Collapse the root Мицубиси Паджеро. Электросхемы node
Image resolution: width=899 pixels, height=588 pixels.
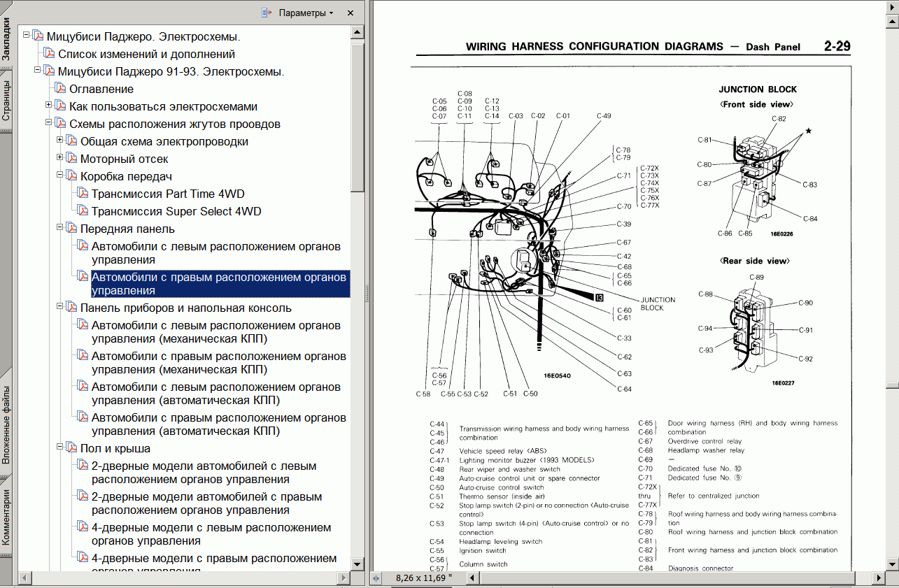pyautogui.click(x=27, y=36)
